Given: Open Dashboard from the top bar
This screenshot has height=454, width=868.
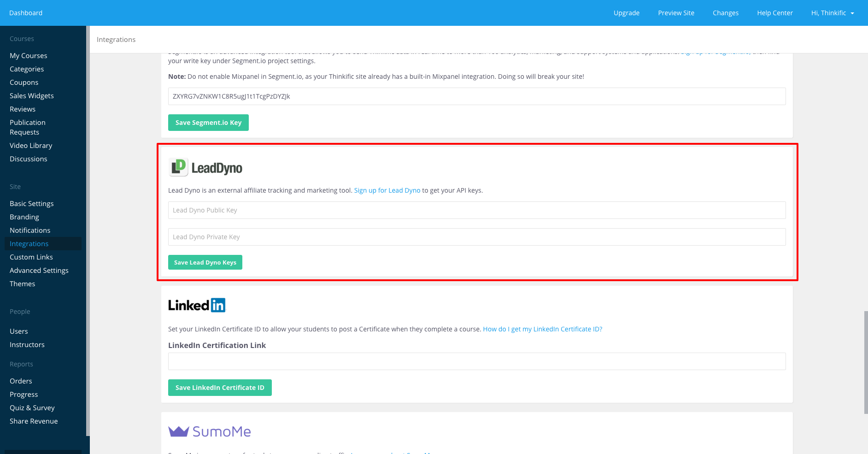Looking at the screenshot, I should [x=26, y=13].
